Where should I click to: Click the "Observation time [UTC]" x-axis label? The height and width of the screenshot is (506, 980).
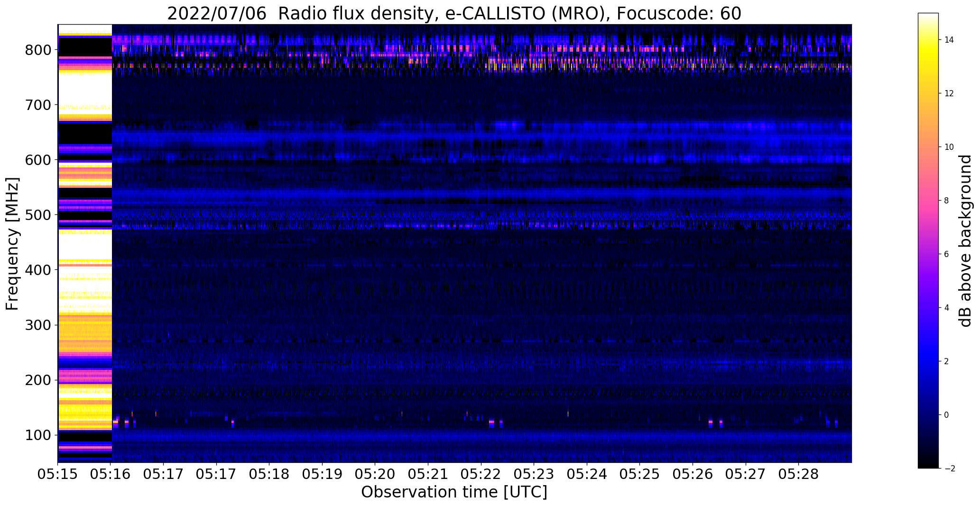click(x=454, y=492)
